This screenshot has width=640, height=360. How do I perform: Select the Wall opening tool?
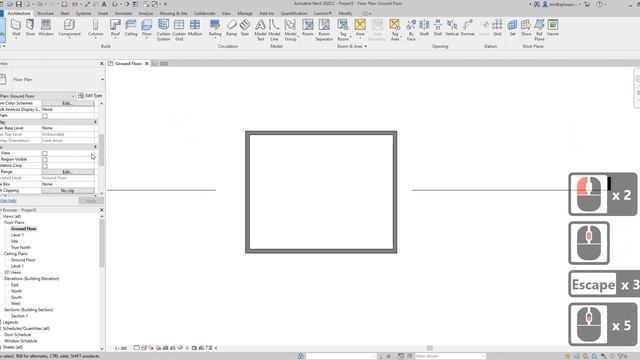[438, 28]
